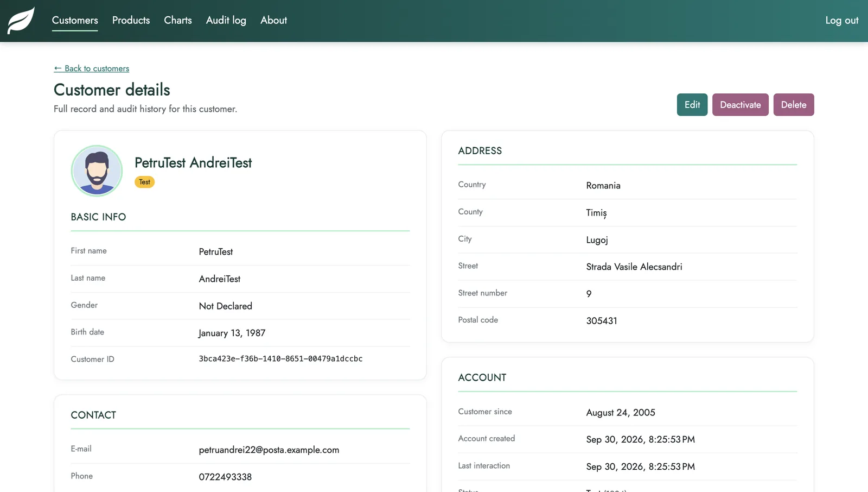Click the Deactivate button
868x492 pixels.
pos(741,105)
